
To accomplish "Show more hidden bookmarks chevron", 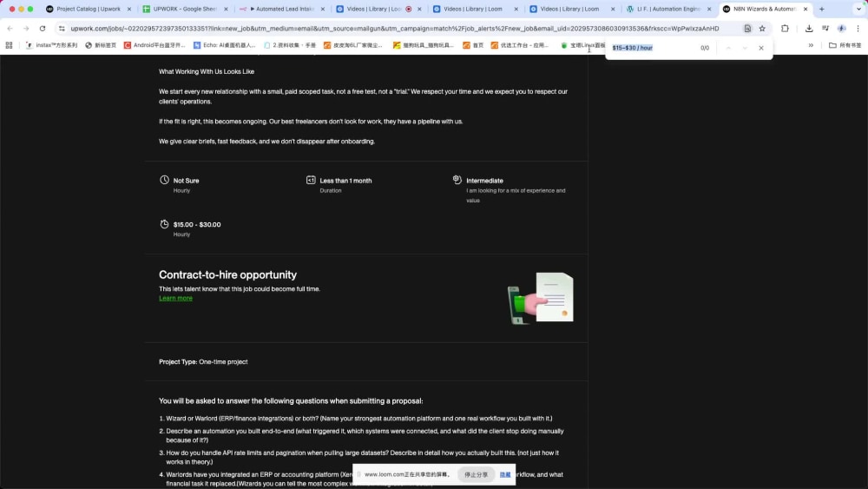I will [x=811, y=45].
